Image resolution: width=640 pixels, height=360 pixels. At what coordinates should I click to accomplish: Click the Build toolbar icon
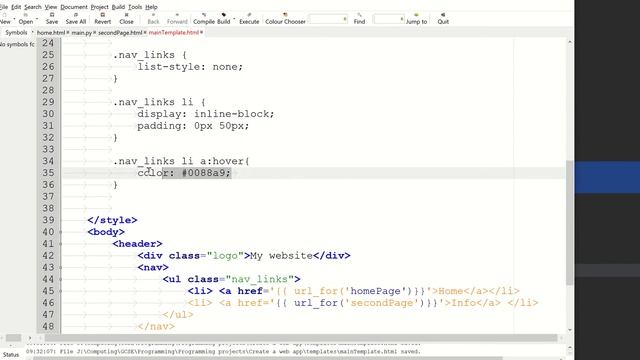pos(224,18)
